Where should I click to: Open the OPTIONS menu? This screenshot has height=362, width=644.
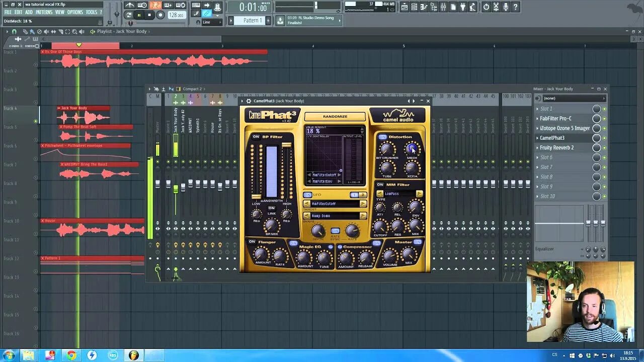pos(75,12)
